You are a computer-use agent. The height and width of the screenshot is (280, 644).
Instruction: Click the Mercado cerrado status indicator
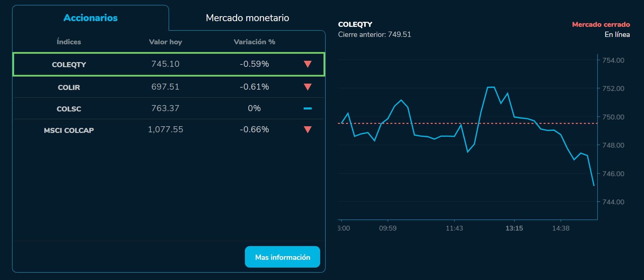pos(600,24)
